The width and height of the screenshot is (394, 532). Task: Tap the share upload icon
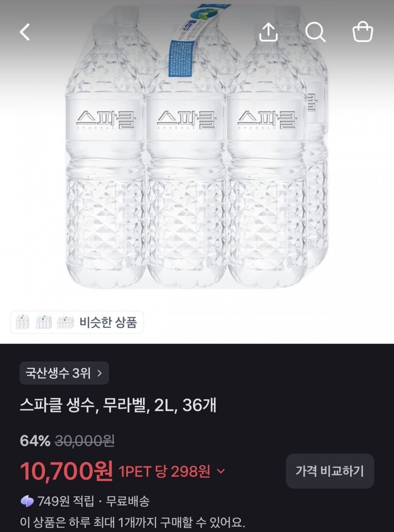(x=268, y=32)
